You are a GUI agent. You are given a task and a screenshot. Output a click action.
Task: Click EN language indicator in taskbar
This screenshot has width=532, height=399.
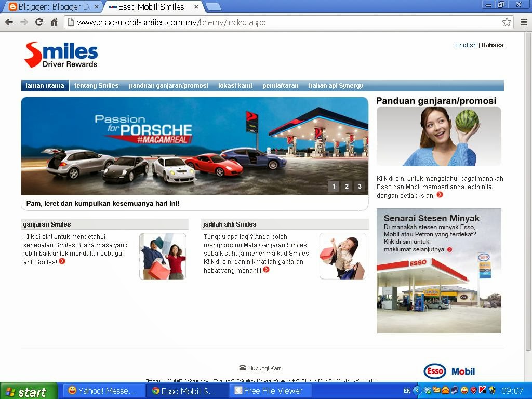coord(407,391)
